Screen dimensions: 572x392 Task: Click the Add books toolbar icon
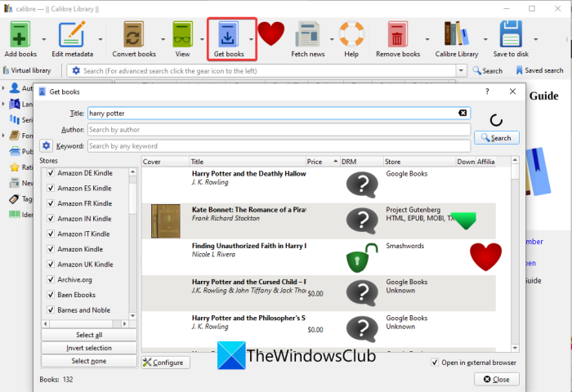click(20, 34)
